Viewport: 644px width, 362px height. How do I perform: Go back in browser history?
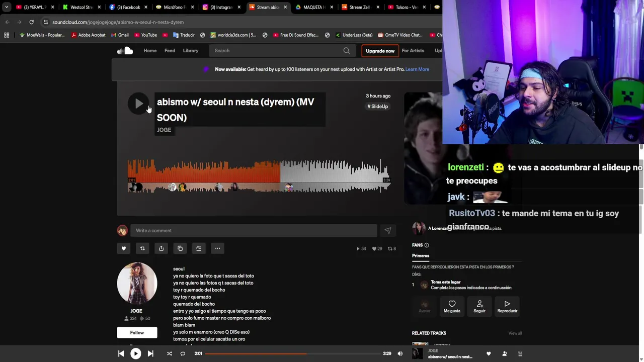(7, 22)
